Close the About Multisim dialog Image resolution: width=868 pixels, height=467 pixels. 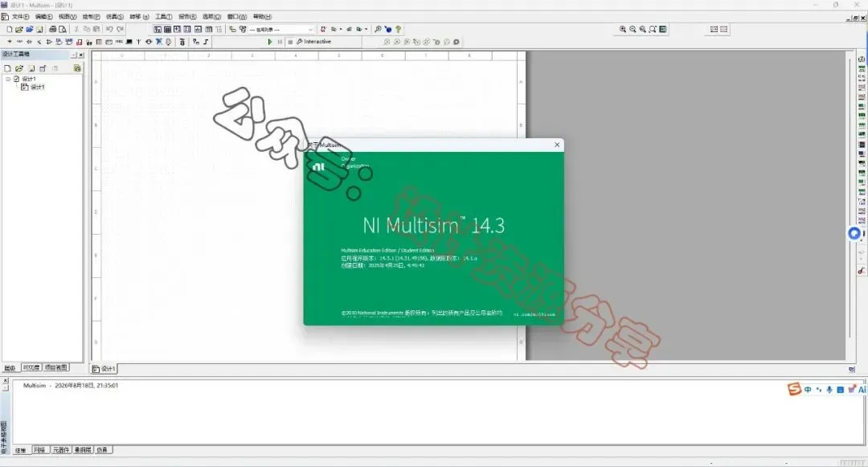point(557,145)
